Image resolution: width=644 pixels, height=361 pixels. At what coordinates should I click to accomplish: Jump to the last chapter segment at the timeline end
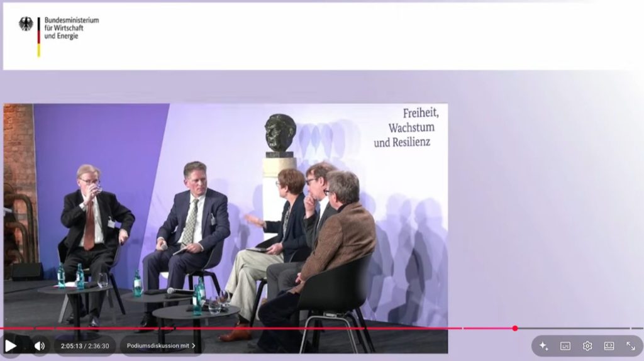(637, 328)
